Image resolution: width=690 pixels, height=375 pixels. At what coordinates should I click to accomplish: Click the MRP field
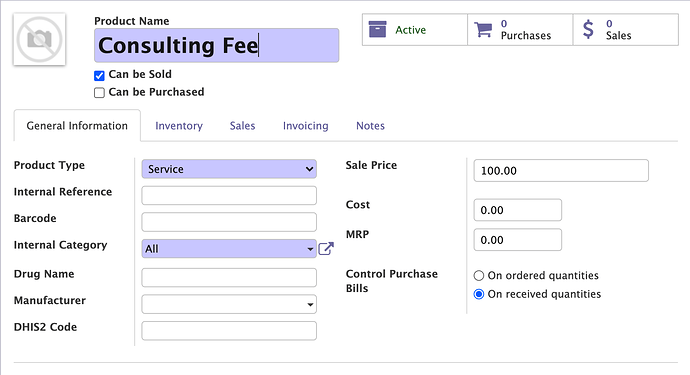[518, 240]
